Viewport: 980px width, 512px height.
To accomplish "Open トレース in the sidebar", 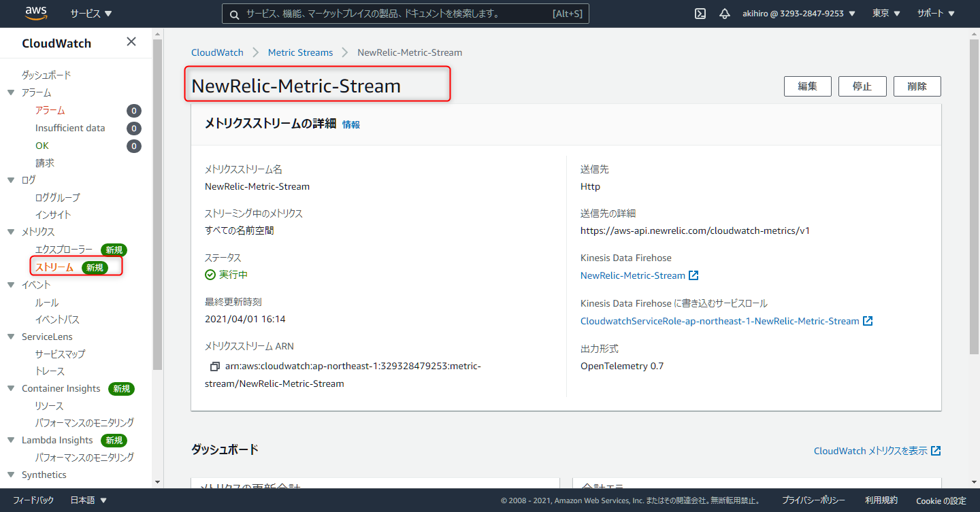I will pos(50,371).
